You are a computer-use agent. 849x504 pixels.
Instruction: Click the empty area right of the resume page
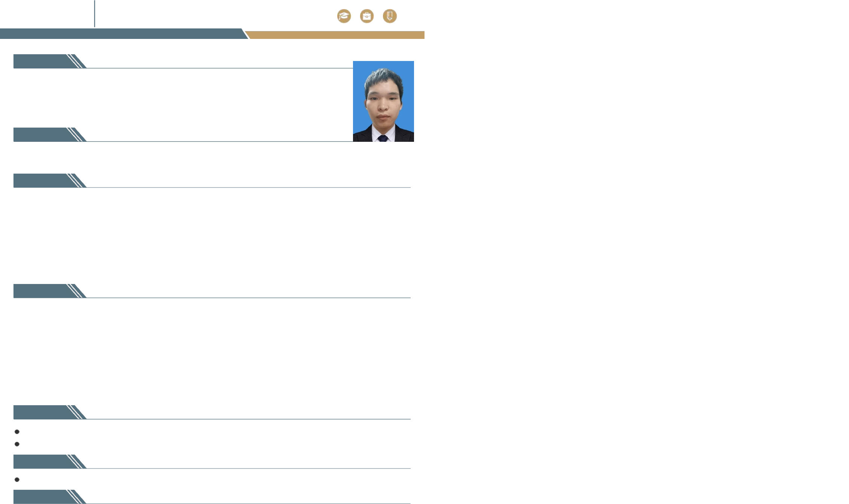636,251
